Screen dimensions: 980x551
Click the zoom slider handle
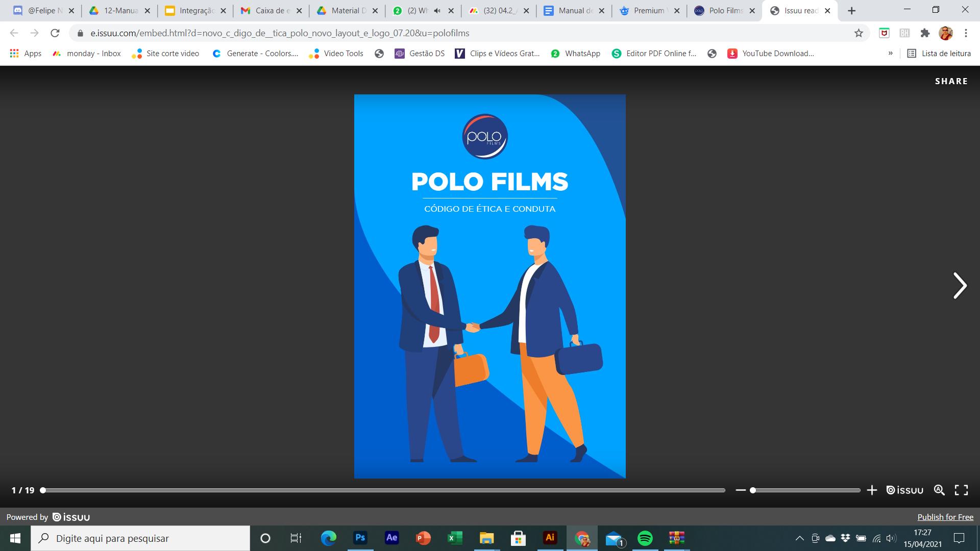753,490
